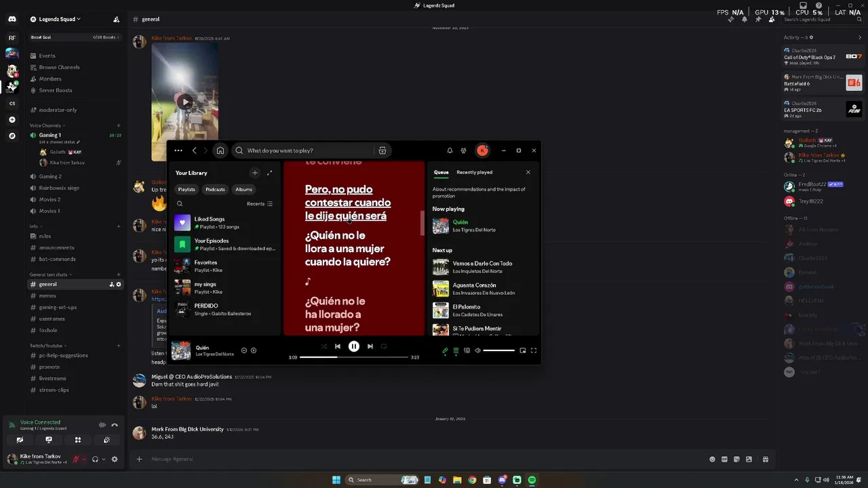Open Spotify connect to a device
Screen dimensions: 868x488
467,350
